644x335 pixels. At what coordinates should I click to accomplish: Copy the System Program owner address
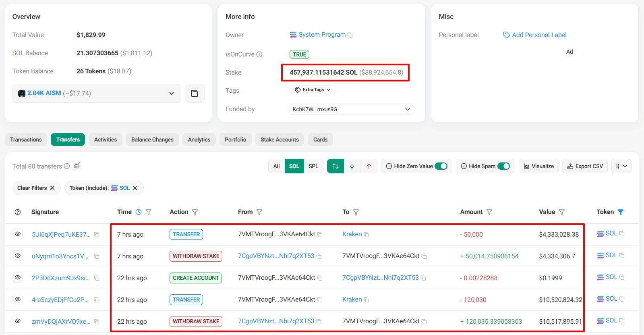tap(350, 35)
